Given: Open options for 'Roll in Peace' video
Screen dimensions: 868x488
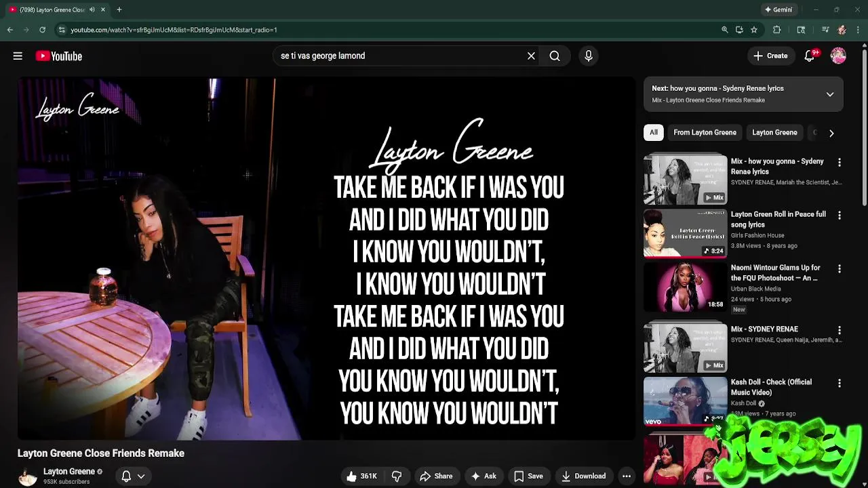Looking at the screenshot, I should click(840, 216).
